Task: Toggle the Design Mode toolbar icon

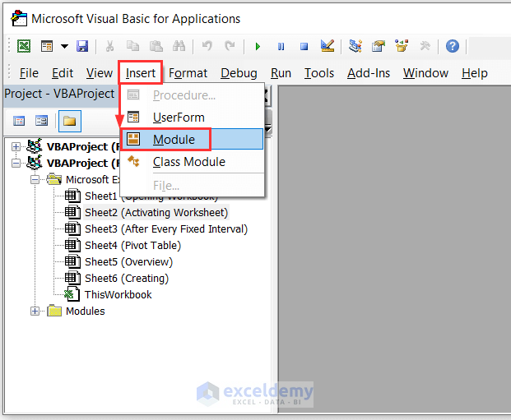Action: pos(328,46)
